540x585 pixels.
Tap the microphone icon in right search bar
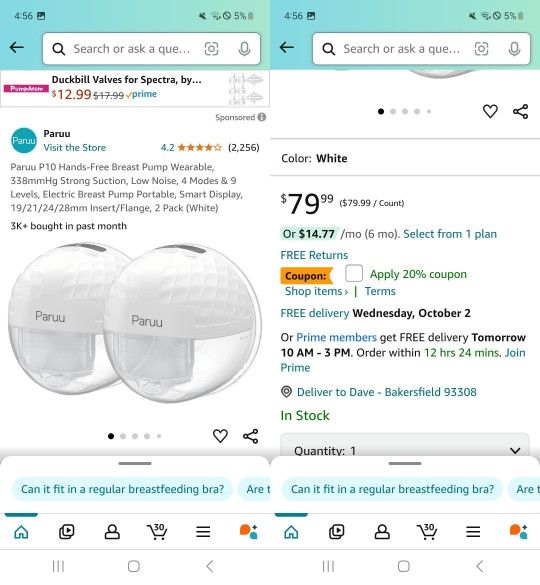514,49
